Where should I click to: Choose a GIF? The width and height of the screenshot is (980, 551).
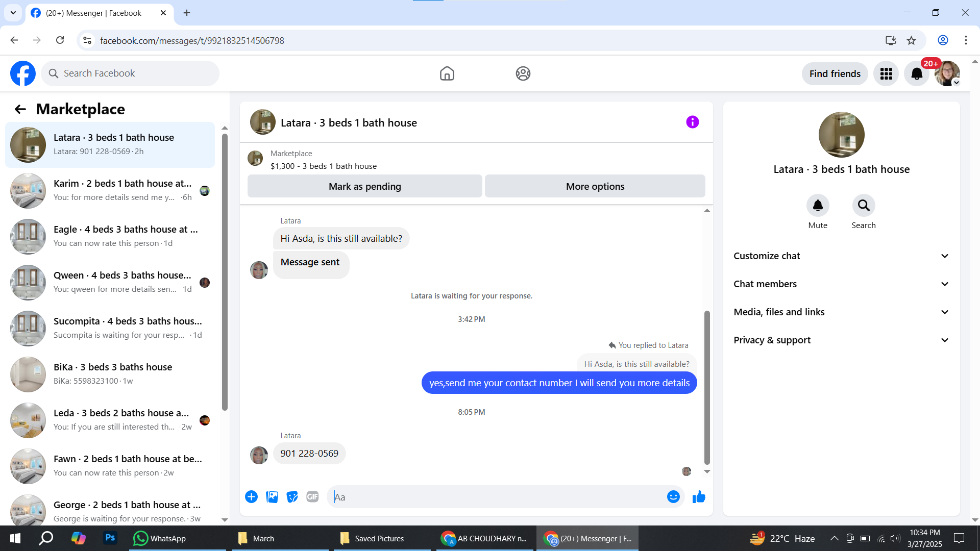point(312,497)
